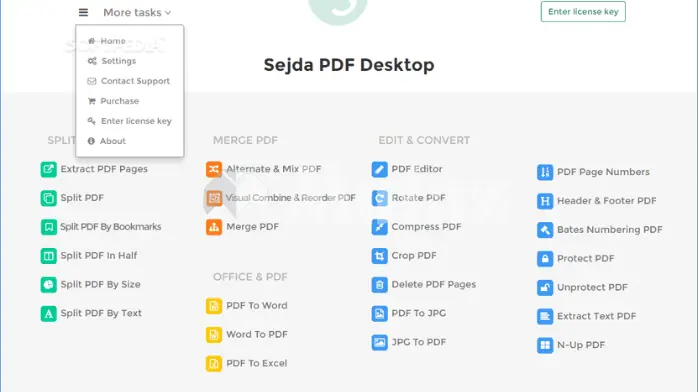Click the PDF To Word icon
This screenshot has width=698, height=392.
click(214, 306)
